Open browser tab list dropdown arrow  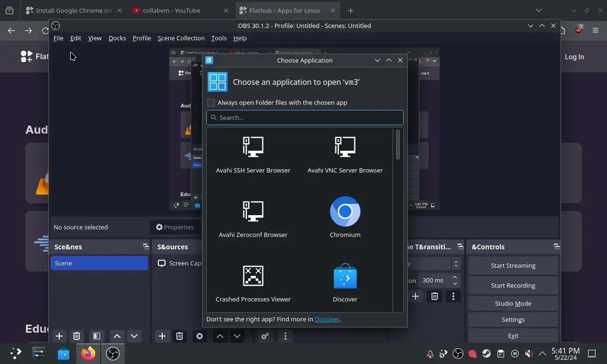[539, 10]
